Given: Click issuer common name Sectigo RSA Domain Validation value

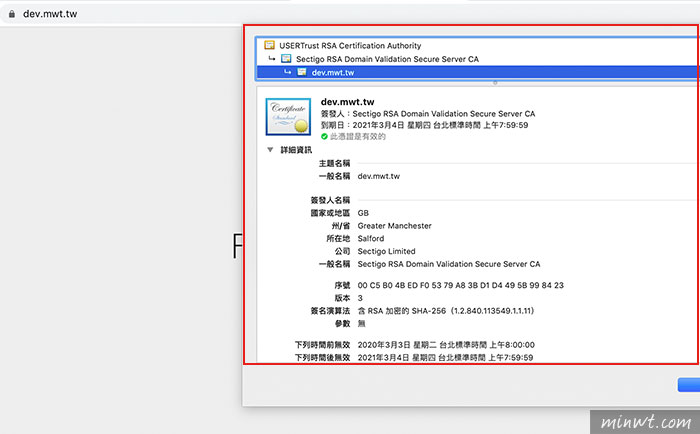Looking at the screenshot, I should [449, 264].
